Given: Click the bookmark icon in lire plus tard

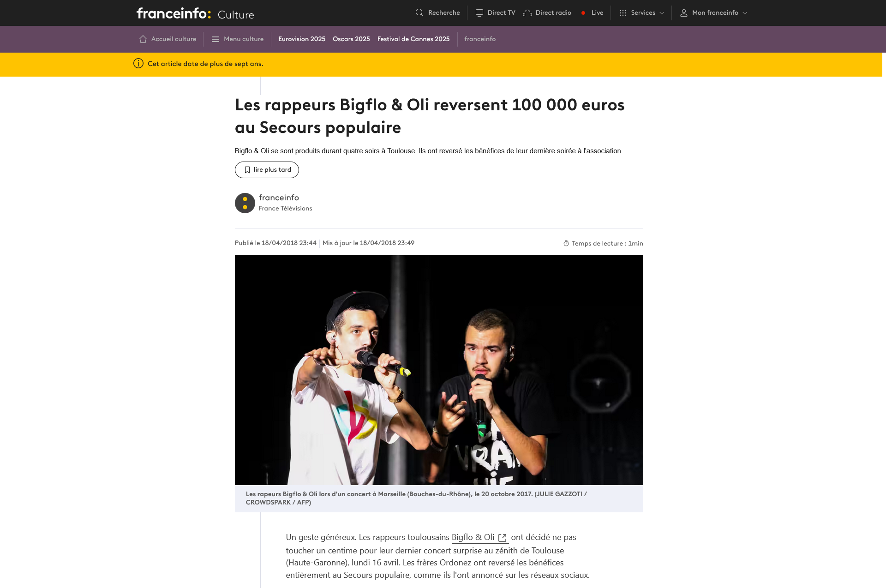Looking at the screenshot, I should pyautogui.click(x=247, y=170).
